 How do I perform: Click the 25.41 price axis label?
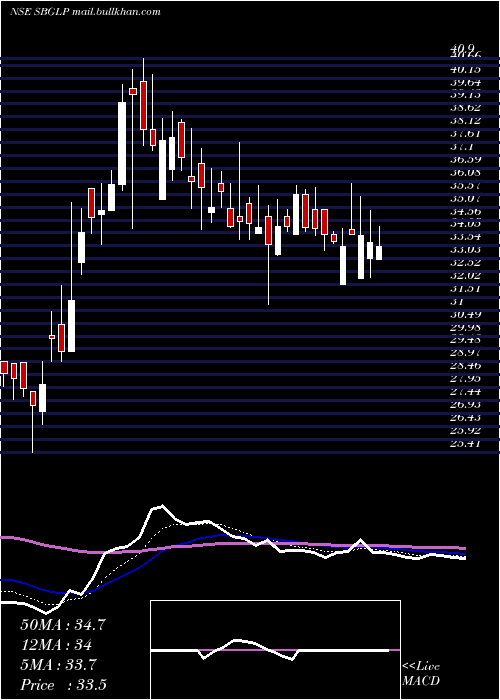465,443
